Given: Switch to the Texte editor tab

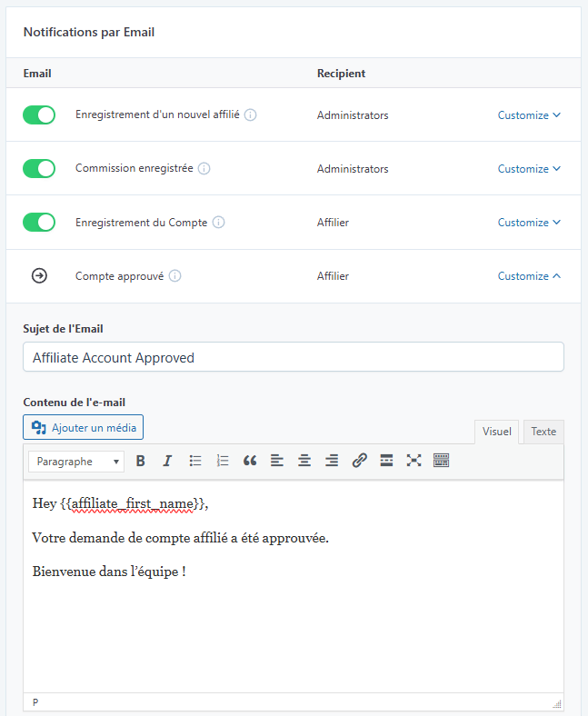Looking at the screenshot, I should (x=543, y=432).
